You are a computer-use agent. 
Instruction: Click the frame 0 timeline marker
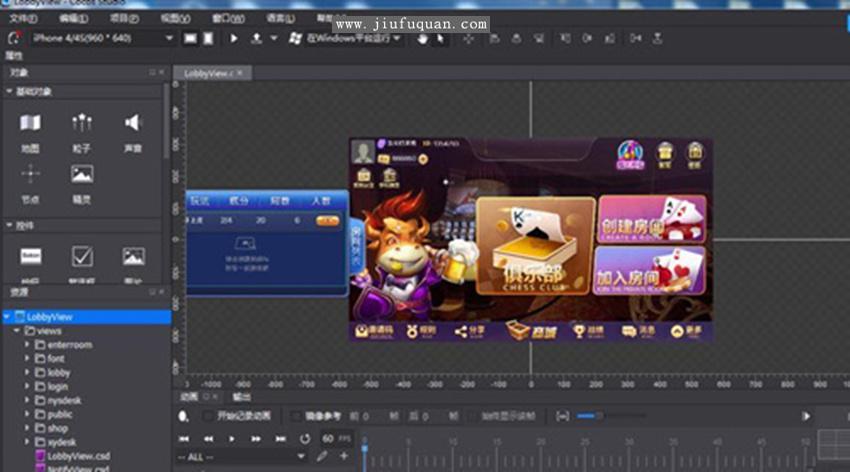[x=364, y=449]
